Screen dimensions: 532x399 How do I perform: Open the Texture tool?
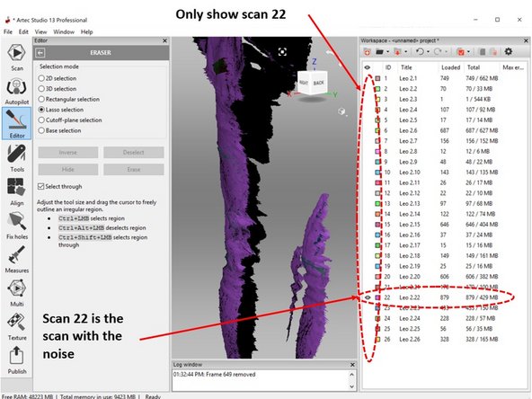pos(16,326)
